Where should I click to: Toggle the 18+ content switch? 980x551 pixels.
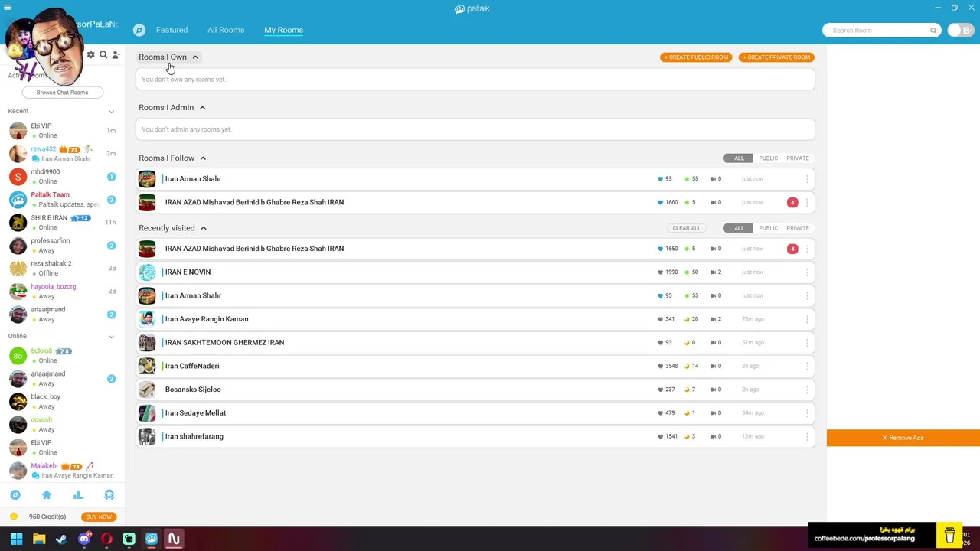959,31
